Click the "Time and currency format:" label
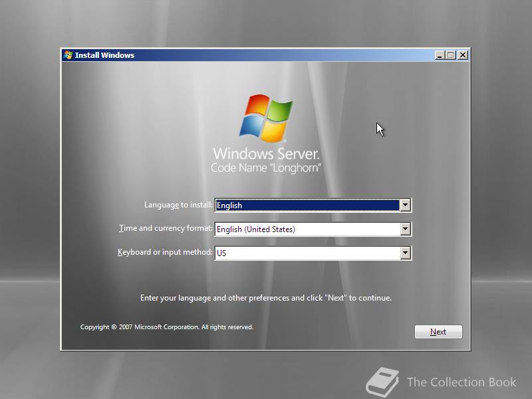The width and height of the screenshot is (532, 399). 166,228
